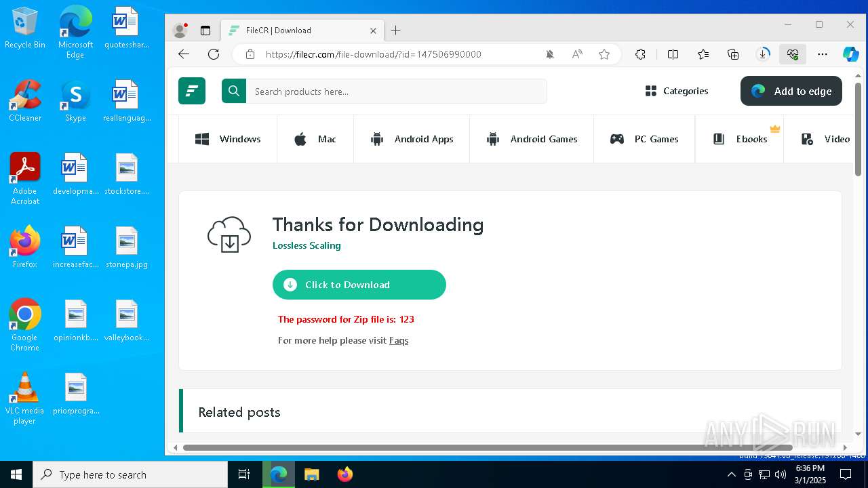Select the Mac category tab
This screenshot has height=488, width=868.
(315, 139)
